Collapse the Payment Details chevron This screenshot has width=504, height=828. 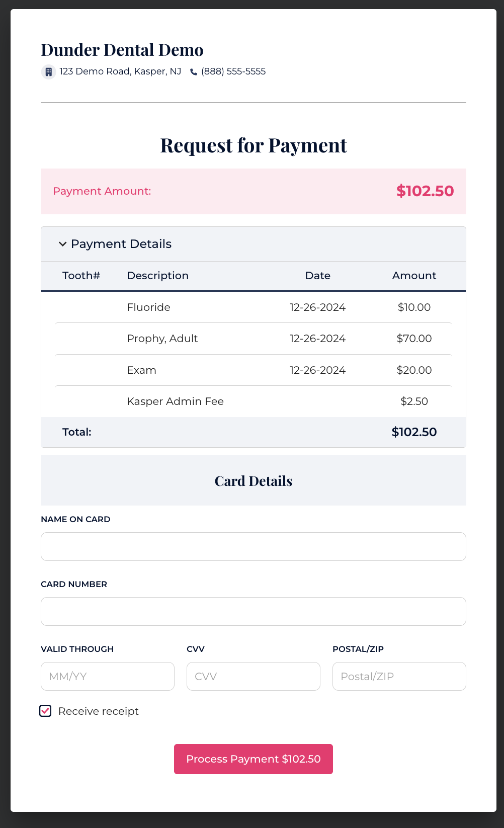coord(63,244)
